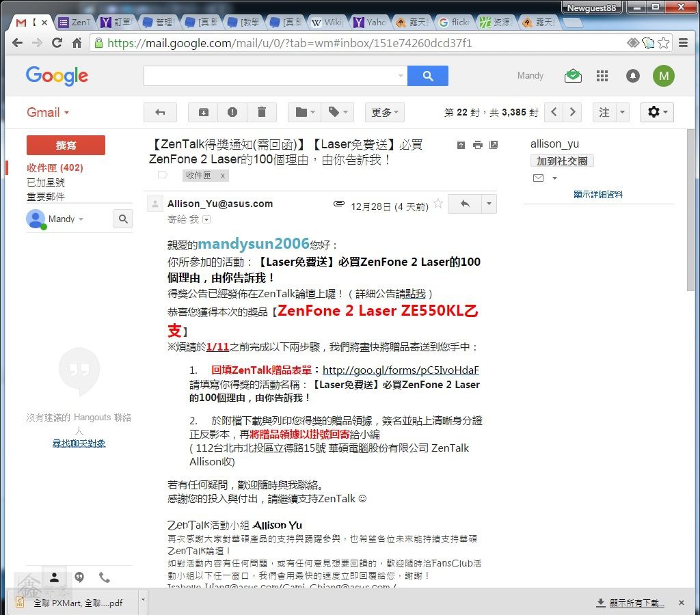Toggle the 注 input tools button
The height and width of the screenshot is (615, 700).
tap(604, 113)
